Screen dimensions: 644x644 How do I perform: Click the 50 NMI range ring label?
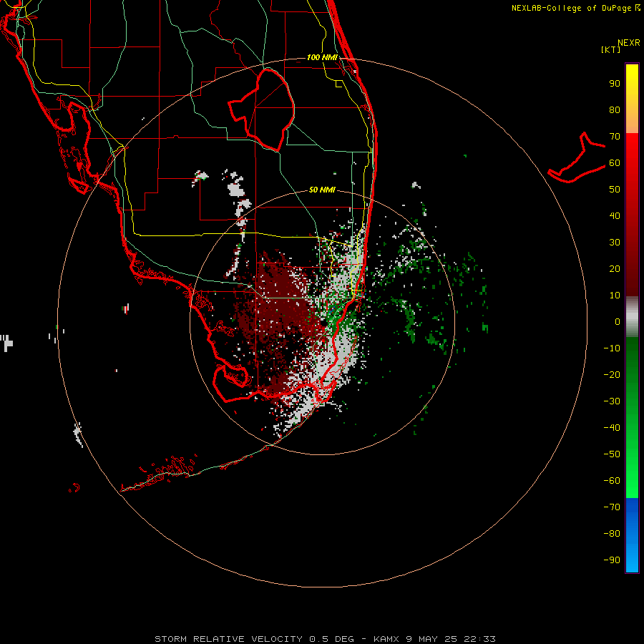click(x=322, y=190)
